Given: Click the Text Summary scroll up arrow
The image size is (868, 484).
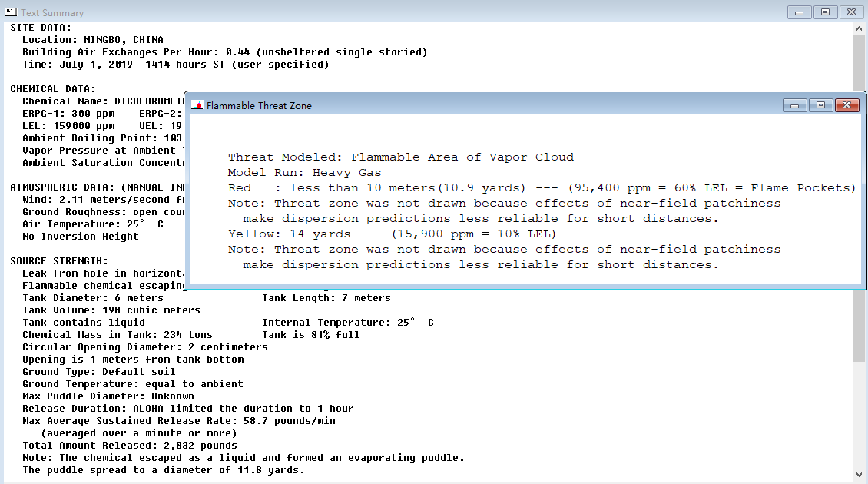Looking at the screenshot, I should pos(859,28).
